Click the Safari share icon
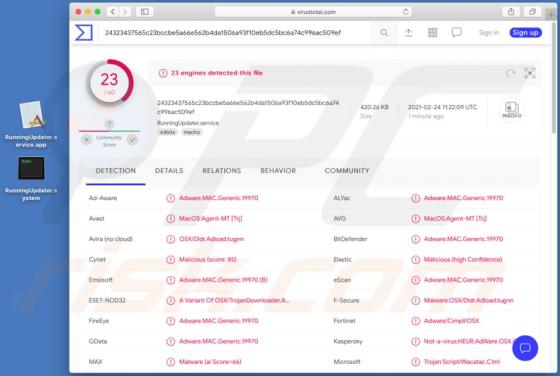 (511, 12)
